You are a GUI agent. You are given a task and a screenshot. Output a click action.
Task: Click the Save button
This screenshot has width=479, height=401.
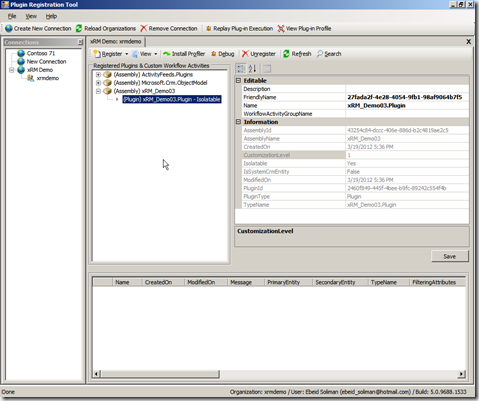(x=450, y=256)
